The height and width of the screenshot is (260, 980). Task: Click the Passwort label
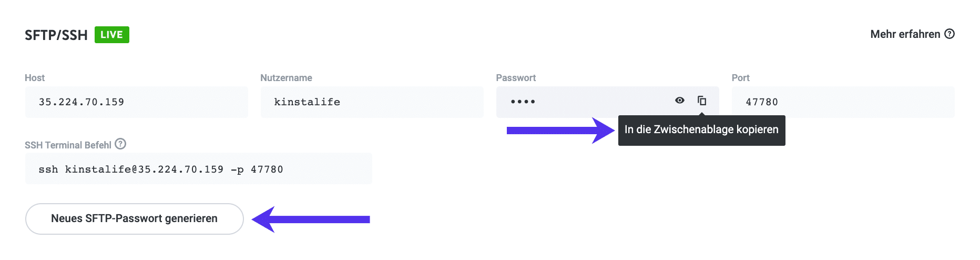tap(516, 78)
